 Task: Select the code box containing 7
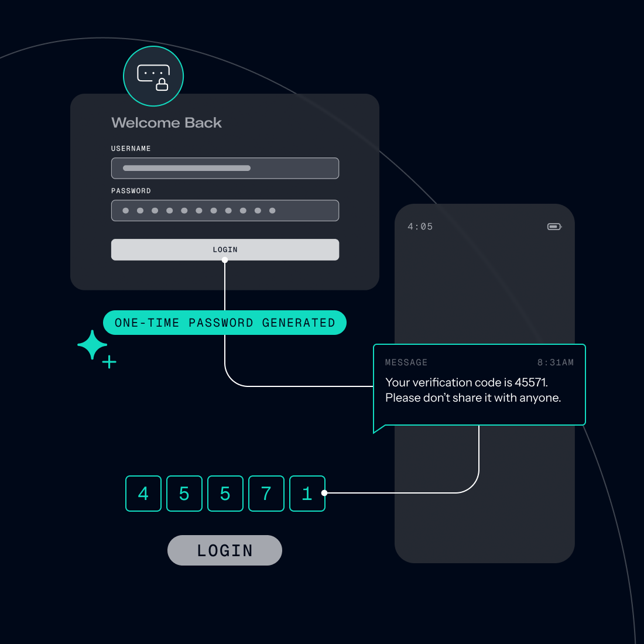pyautogui.click(x=266, y=494)
